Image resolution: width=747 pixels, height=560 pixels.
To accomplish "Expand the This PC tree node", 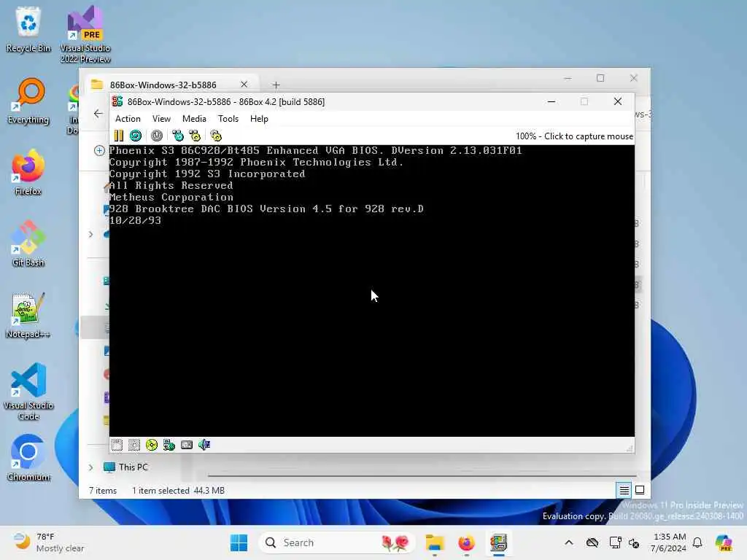I will [x=90, y=467].
